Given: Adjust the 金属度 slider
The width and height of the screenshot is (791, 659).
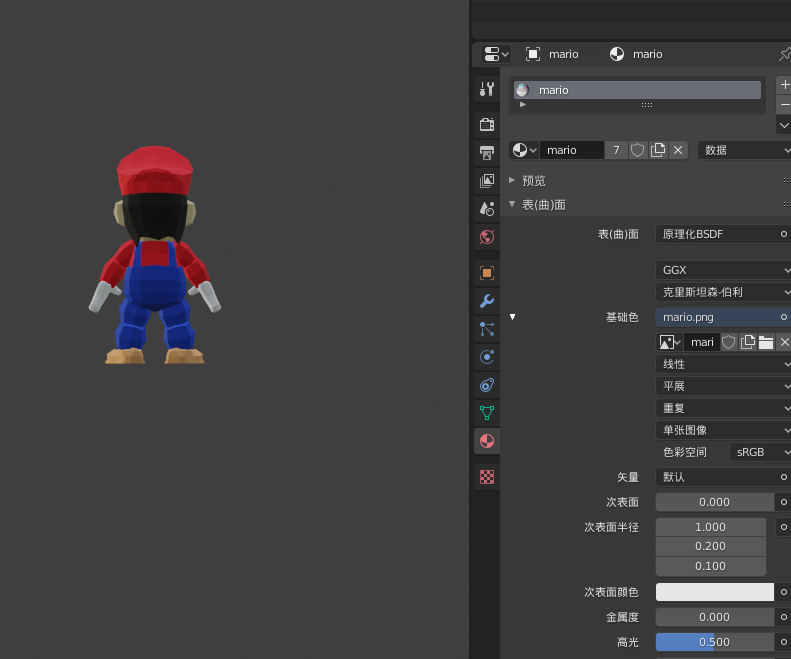Looking at the screenshot, I should coord(715,617).
